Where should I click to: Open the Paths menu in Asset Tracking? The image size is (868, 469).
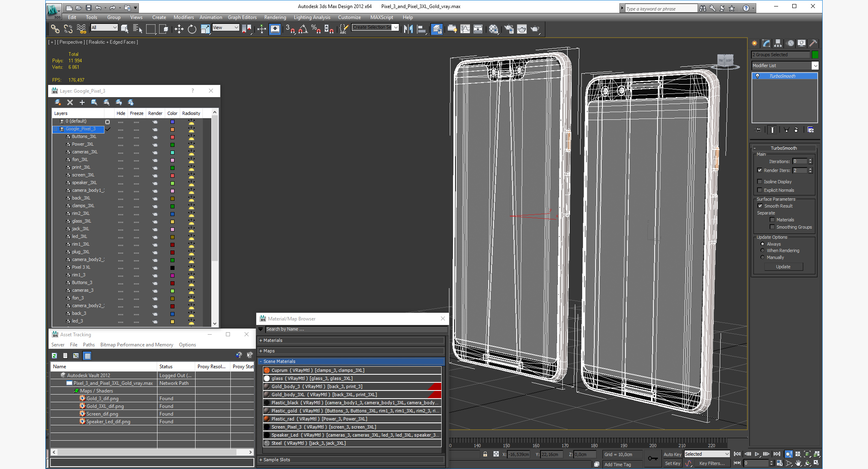tap(89, 345)
